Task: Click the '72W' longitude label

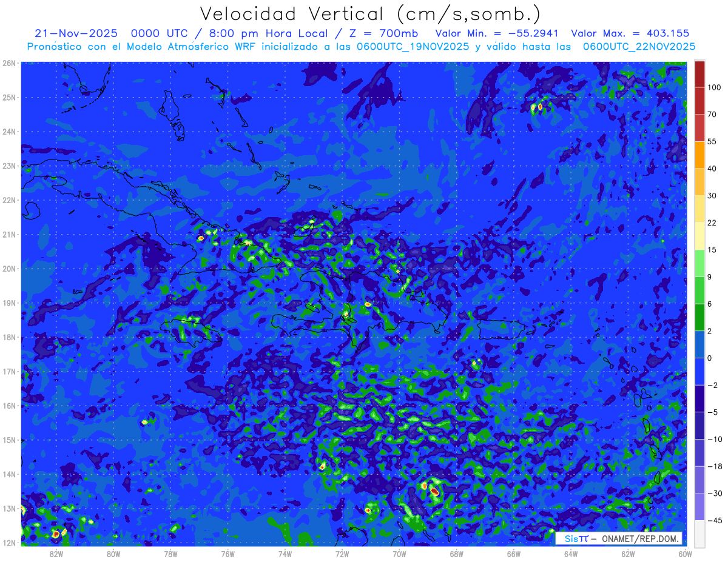Action: tap(342, 554)
